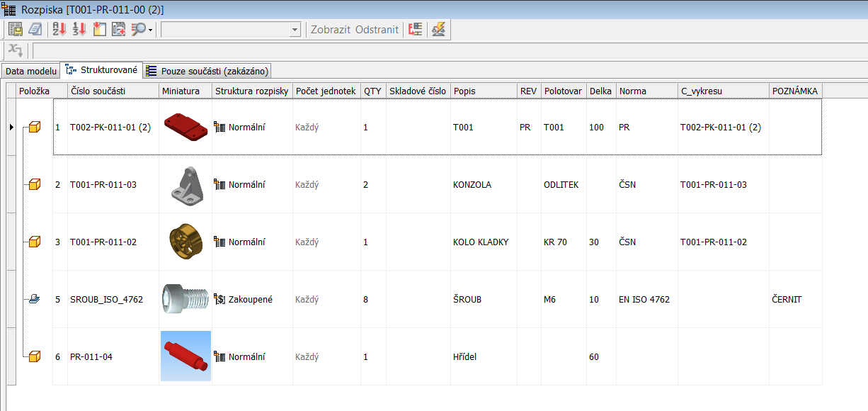Screen dimensions: 868x411
Task: Click the renumber items toolbar icon
Action: [79, 30]
